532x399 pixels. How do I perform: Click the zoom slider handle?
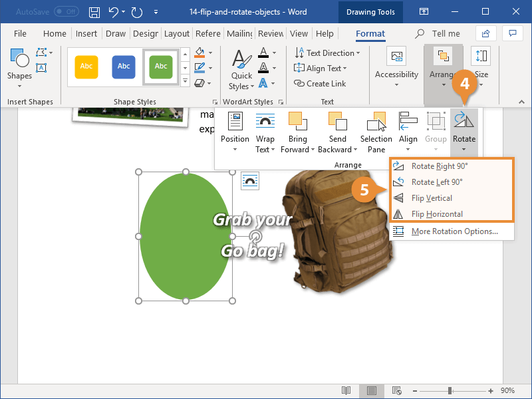450,391
